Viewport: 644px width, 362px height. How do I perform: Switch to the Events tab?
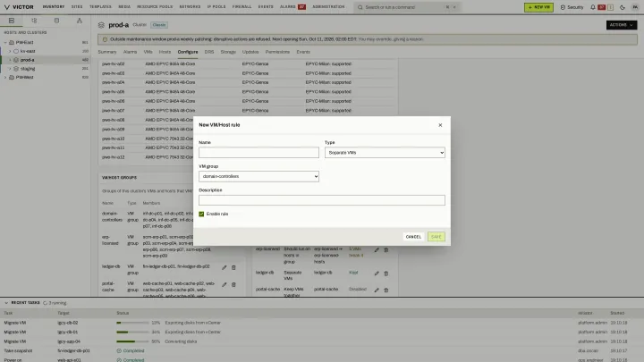(303, 52)
